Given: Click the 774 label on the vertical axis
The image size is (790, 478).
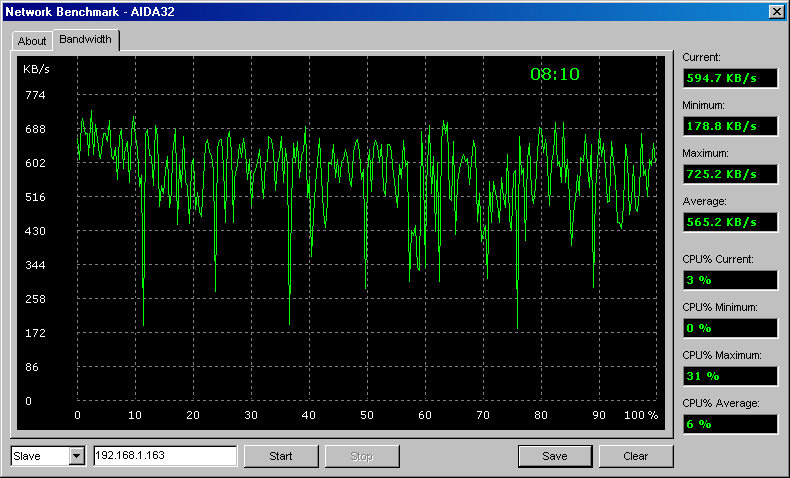Looking at the screenshot, I should tap(35, 95).
